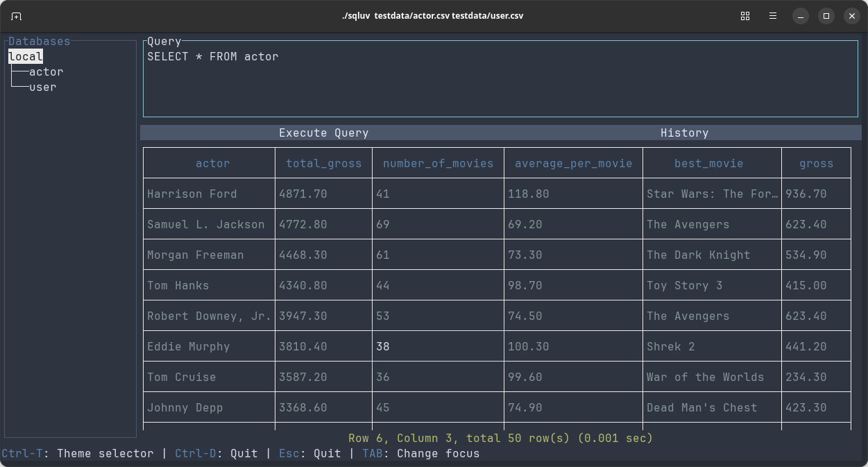The width and height of the screenshot is (868, 467).
Task: Click the row count status line
Action: tap(501, 439)
